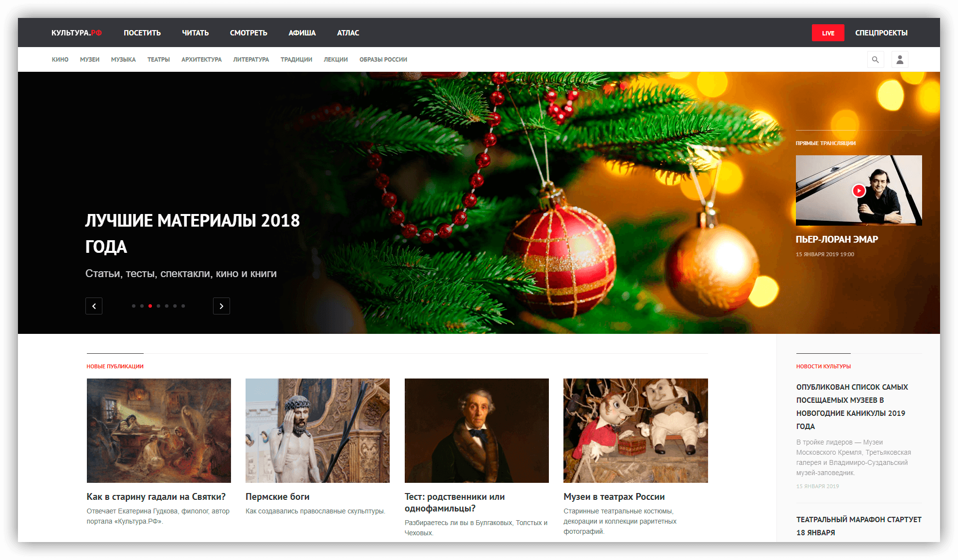This screenshot has height=560, width=958.
Task: Open news about самых посещаемых музеев
Action: [852, 407]
